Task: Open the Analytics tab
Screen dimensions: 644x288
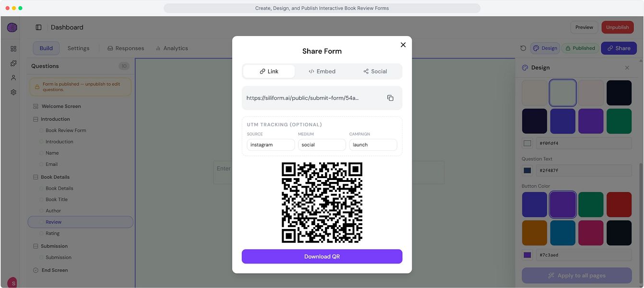Action: click(172, 48)
